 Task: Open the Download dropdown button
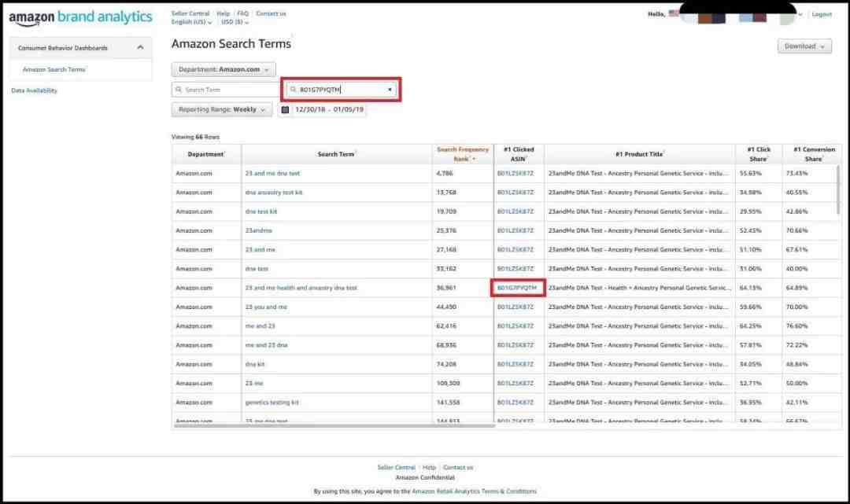coord(804,46)
